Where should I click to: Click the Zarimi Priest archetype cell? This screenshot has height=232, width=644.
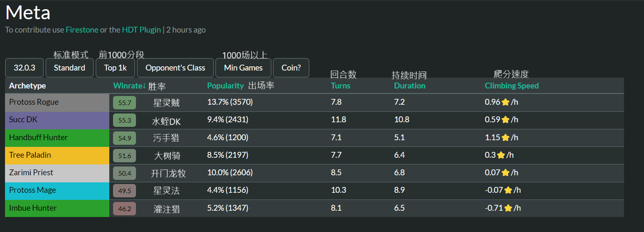coord(31,173)
